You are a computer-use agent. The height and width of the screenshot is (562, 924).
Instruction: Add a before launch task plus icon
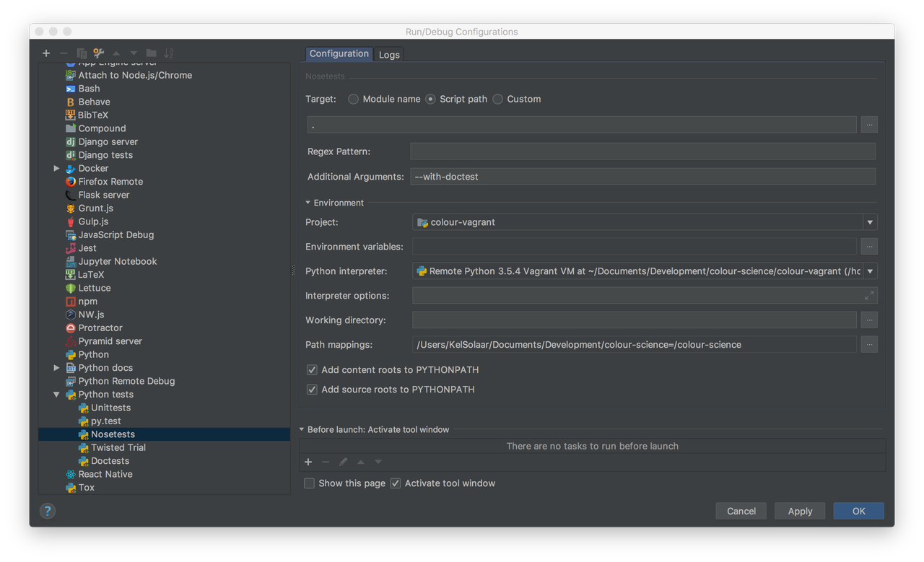coord(308,462)
